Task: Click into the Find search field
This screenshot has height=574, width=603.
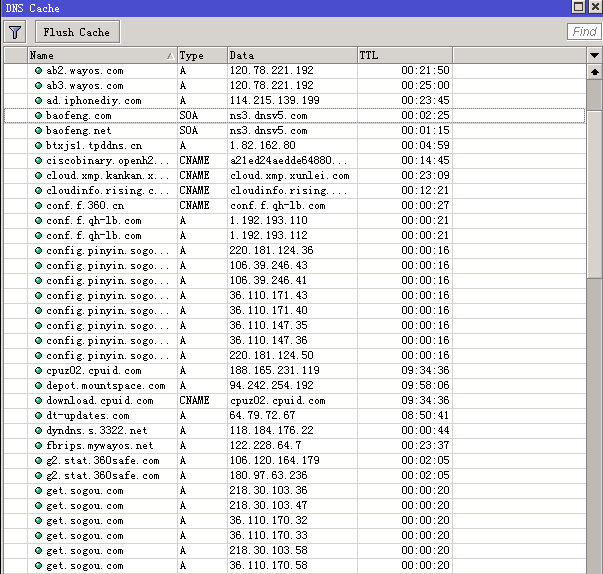Action: pos(584,32)
